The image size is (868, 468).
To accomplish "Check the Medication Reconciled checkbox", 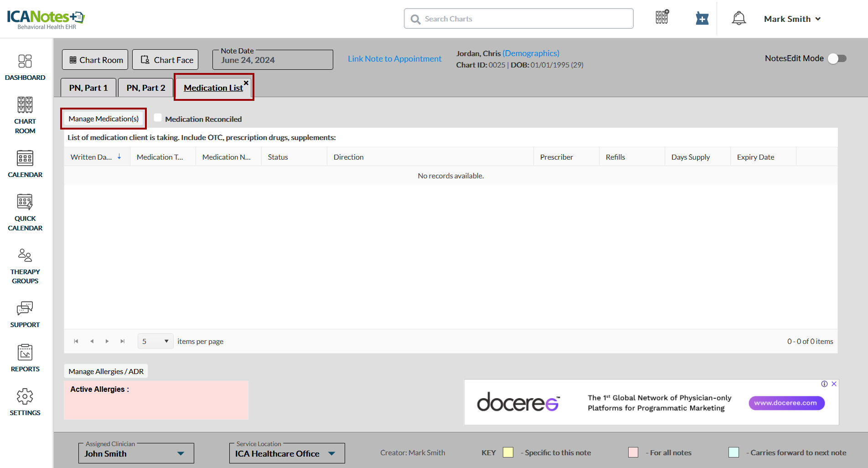I will [158, 118].
